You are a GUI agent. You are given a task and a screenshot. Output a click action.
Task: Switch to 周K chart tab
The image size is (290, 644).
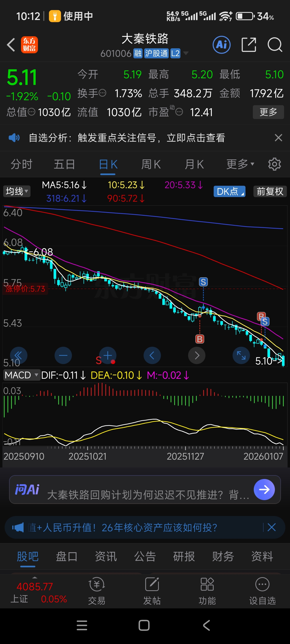[x=151, y=164]
